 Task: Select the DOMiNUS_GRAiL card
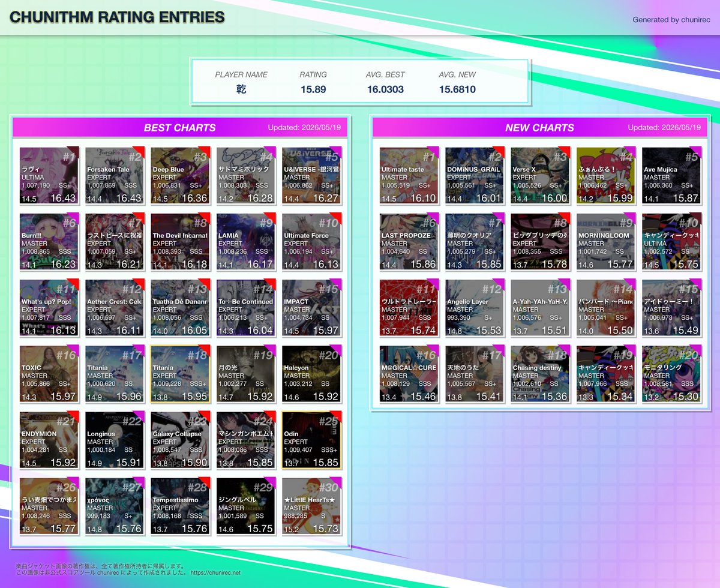pyautogui.click(x=475, y=175)
